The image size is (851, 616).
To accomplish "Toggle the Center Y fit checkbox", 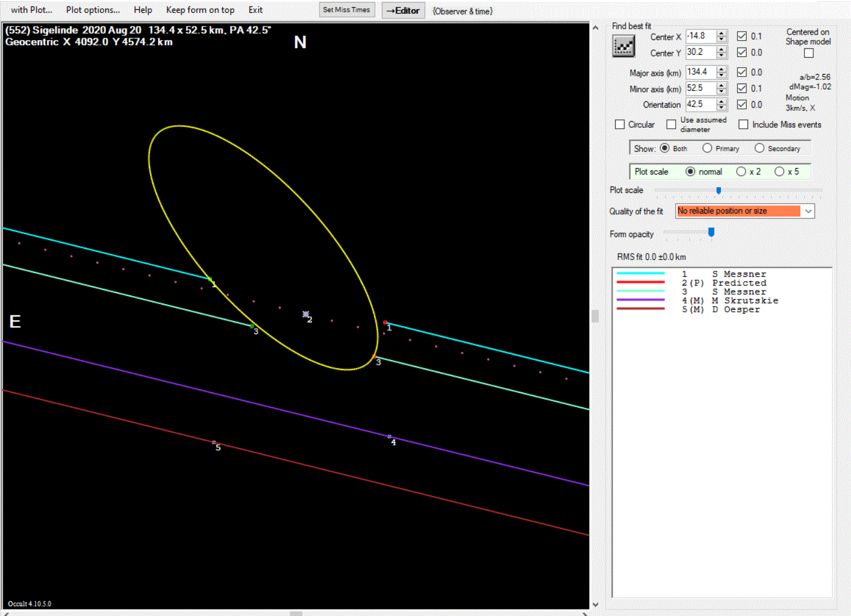I will click(x=742, y=52).
